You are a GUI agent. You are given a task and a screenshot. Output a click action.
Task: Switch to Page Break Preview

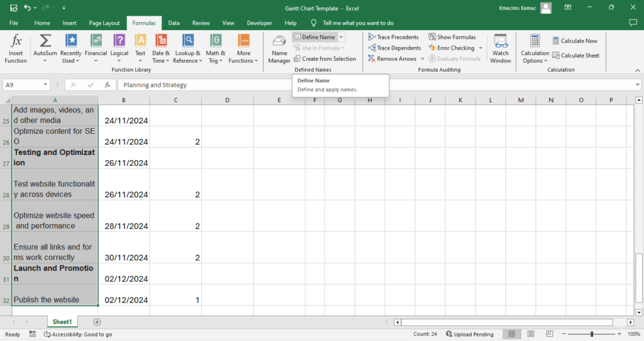(x=550, y=334)
